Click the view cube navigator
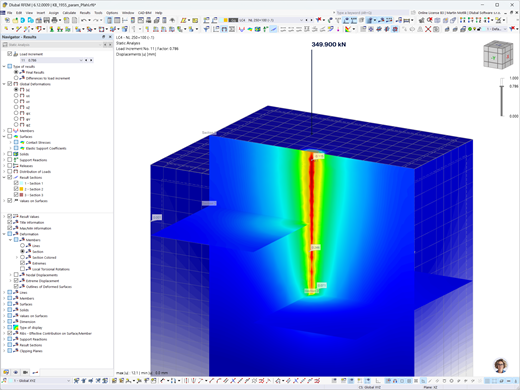This screenshot has height=390, width=520. pos(498,55)
